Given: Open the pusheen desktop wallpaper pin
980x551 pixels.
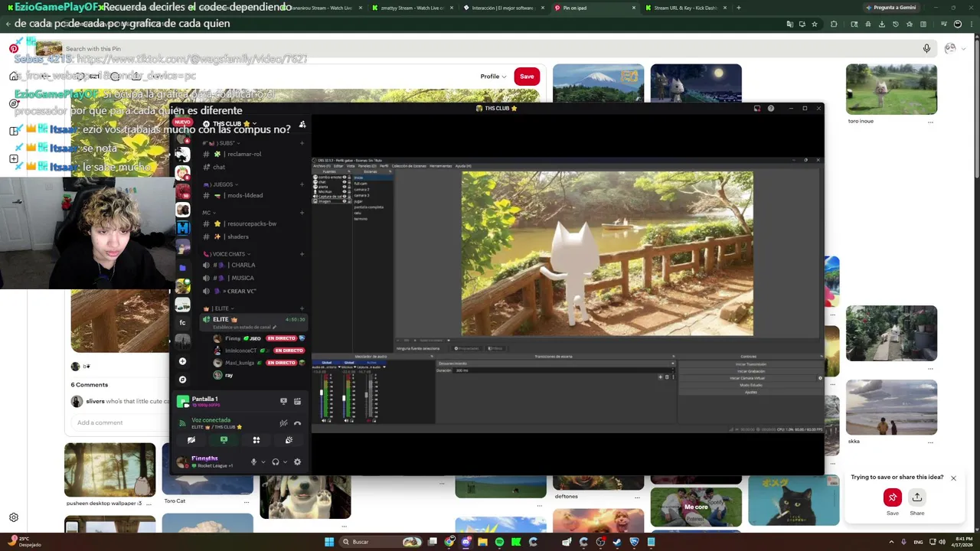Looking at the screenshot, I should coord(109,470).
